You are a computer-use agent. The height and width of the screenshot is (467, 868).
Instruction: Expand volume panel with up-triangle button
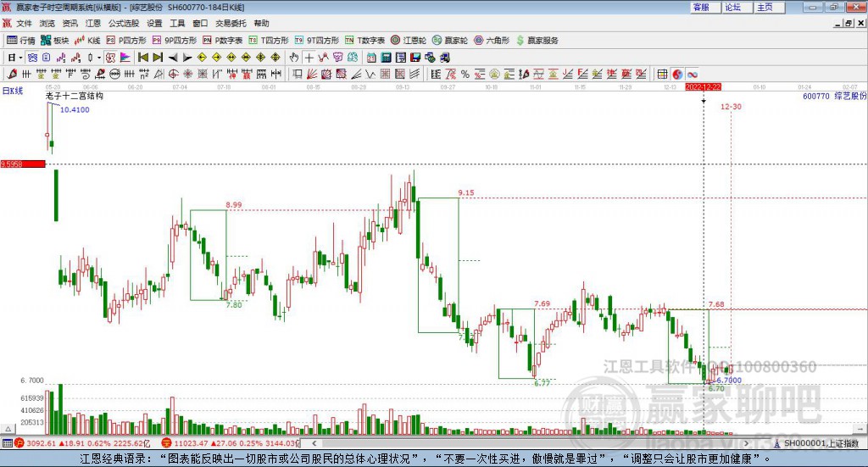[8, 429]
